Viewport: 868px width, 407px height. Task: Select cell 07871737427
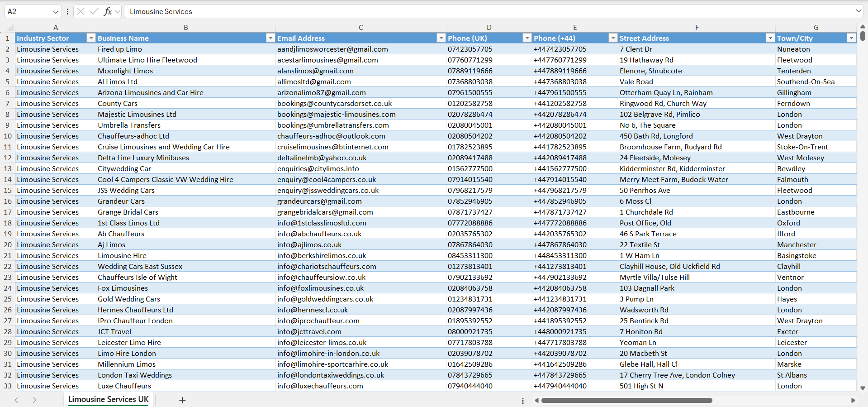tap(489, 212)
